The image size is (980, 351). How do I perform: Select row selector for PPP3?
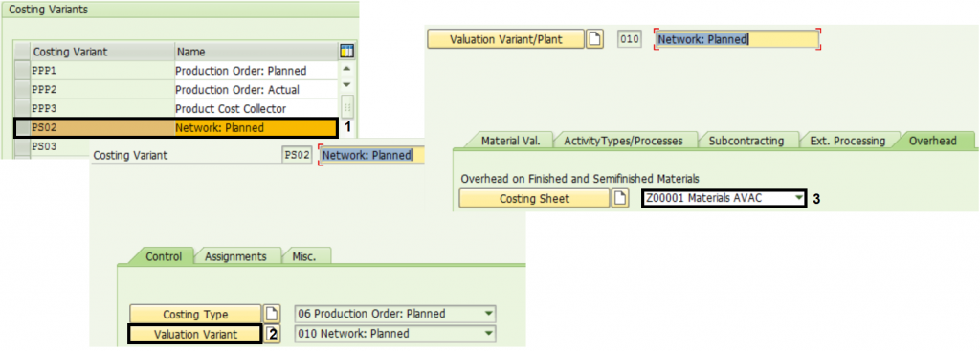[x=23, y=108]
